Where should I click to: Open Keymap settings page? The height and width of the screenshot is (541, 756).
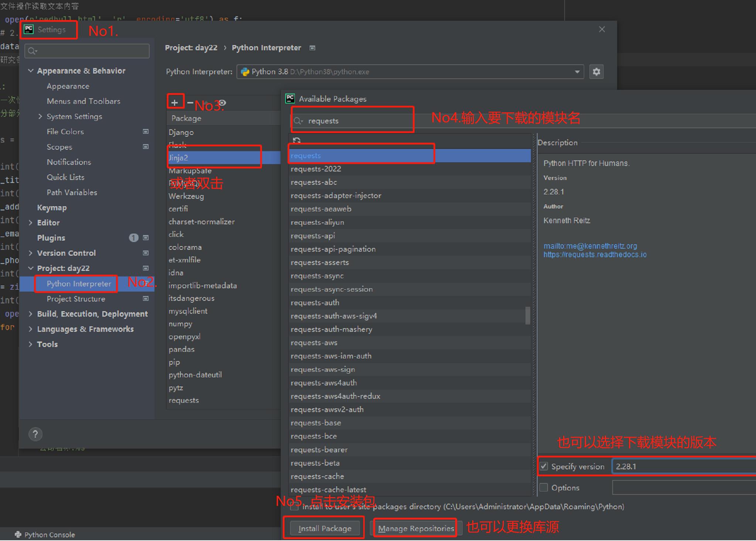[52, 208]
